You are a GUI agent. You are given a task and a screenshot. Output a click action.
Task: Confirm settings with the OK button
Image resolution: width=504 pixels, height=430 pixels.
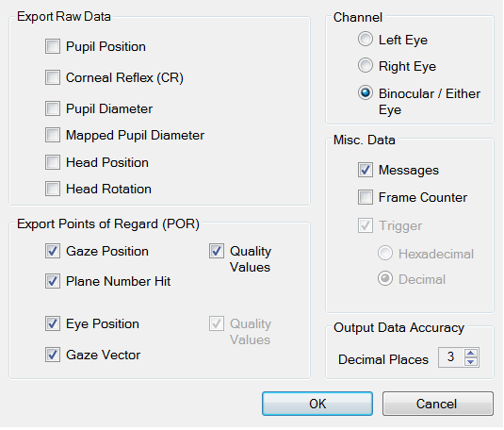pos(317,404)
